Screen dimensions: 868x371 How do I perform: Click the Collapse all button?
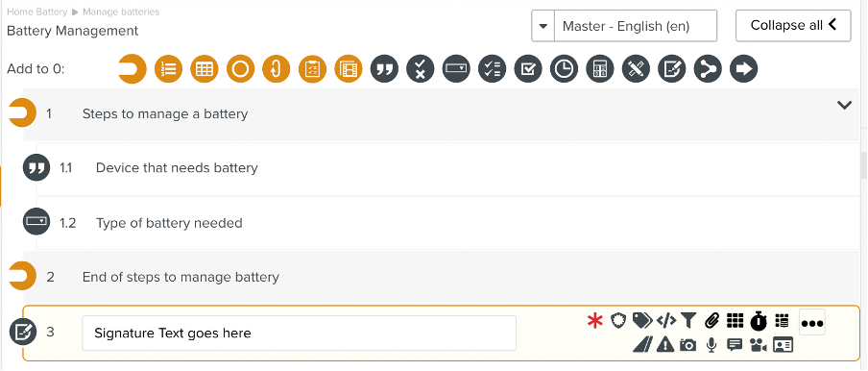(x=793, y=26)
